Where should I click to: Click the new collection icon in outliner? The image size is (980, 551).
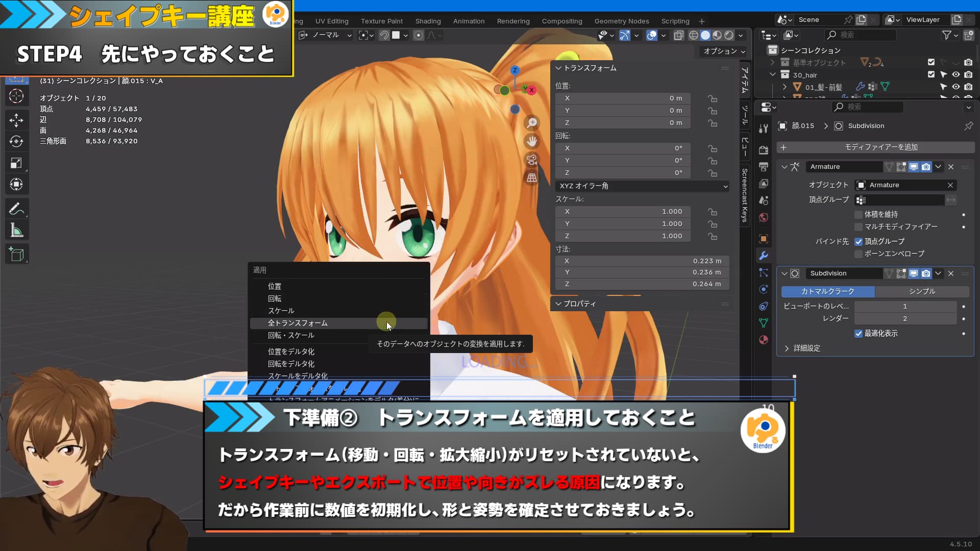pos(968,35)
